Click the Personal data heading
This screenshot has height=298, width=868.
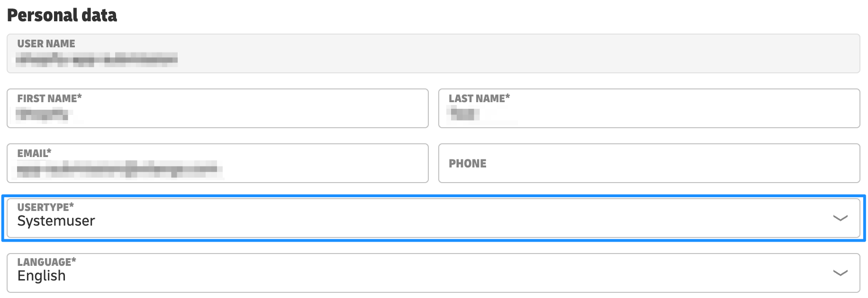[62, 16]
